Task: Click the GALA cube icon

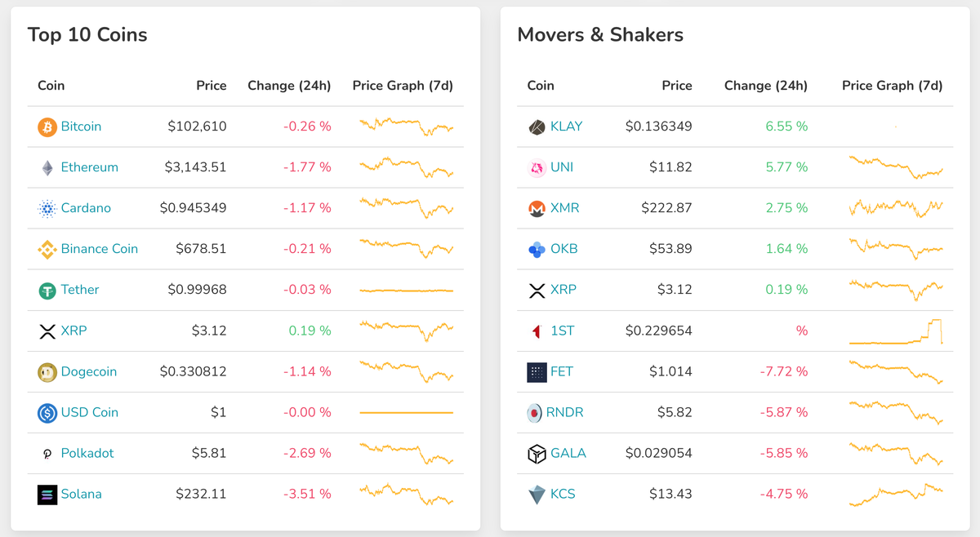Action: (537, 454)
